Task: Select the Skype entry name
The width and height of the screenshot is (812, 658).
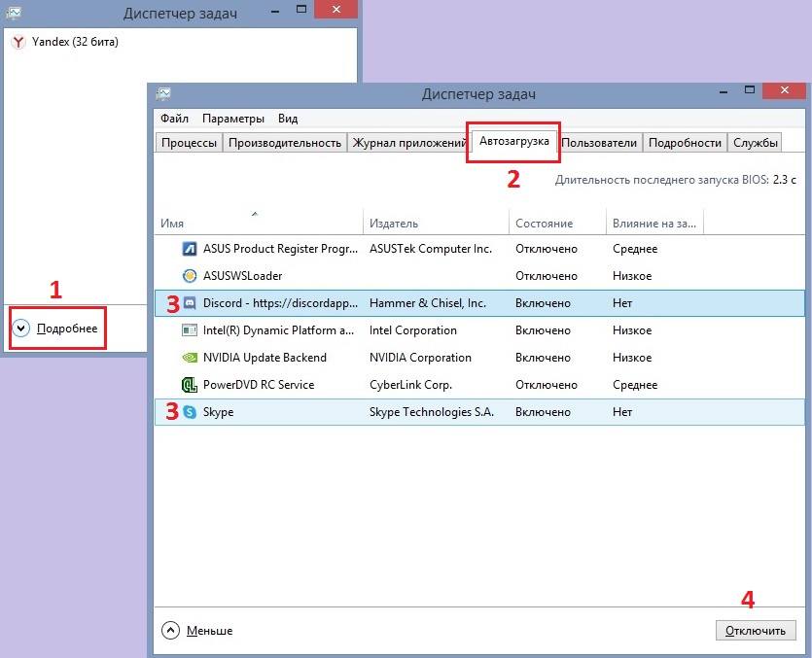Action: pyautogui.click(x=218, y=412)
